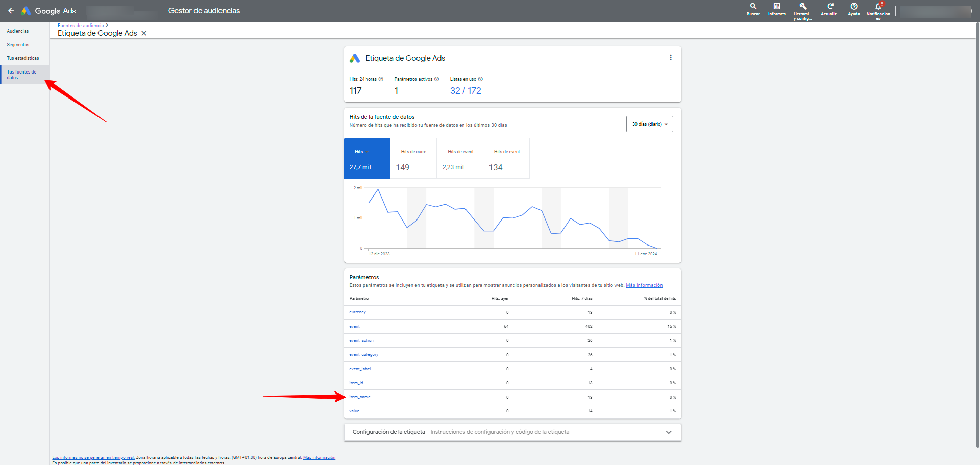Click help icon next to Listas en uso
This screenshot has width=980, height=465.
pyautogui.click(x=480, y=79)
